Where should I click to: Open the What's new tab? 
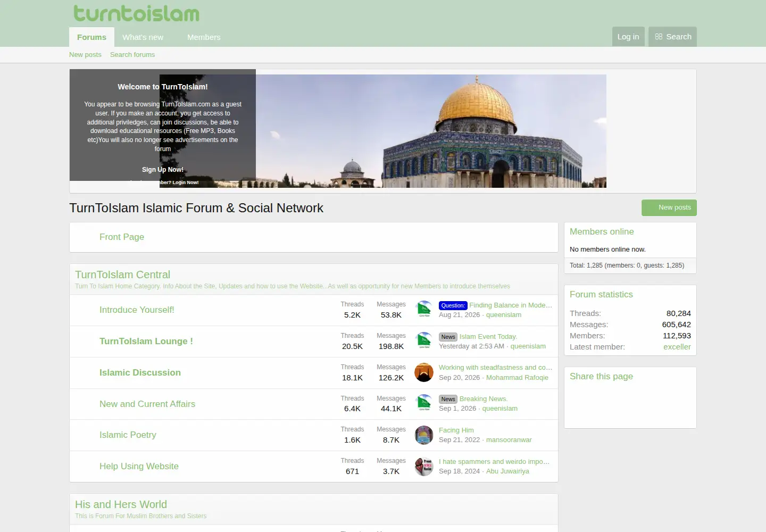(143, 37)
